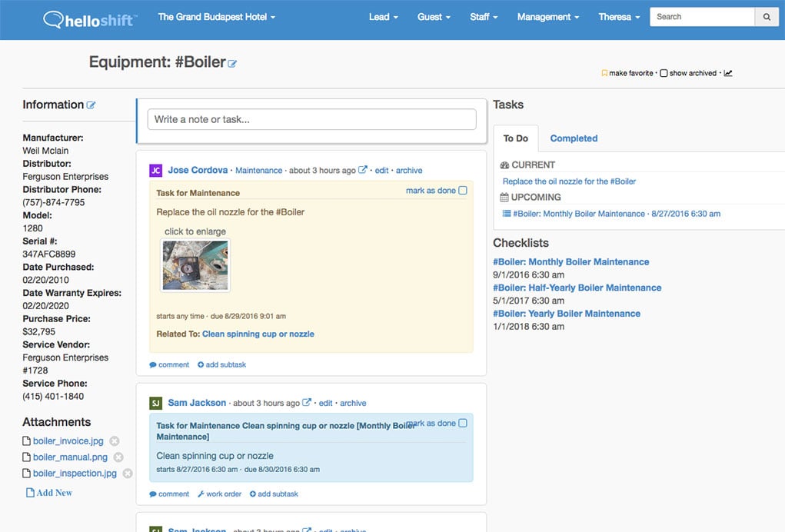This screenshot has width=785, height=532.
Task: Open the equipment activity chart icon
Action: pos(727,73)
